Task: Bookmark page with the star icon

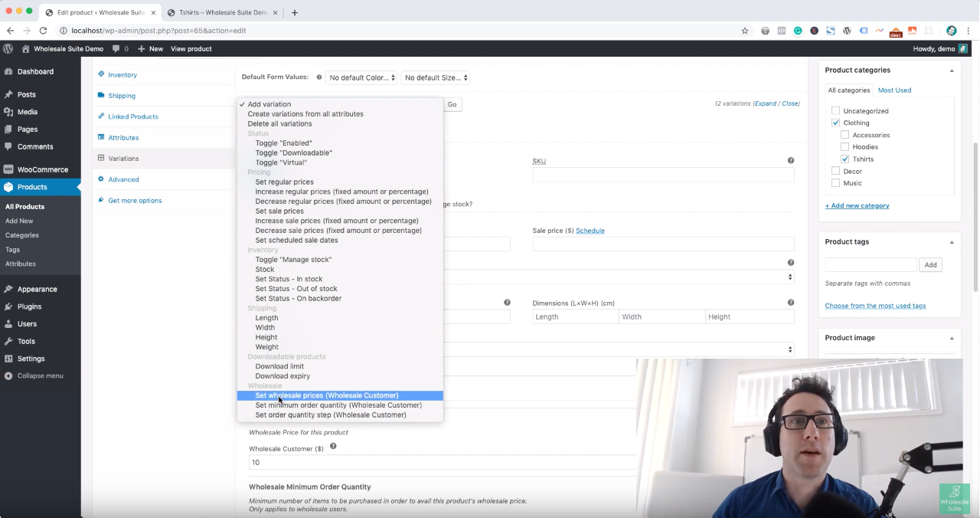Action: [x=745, y=31]
